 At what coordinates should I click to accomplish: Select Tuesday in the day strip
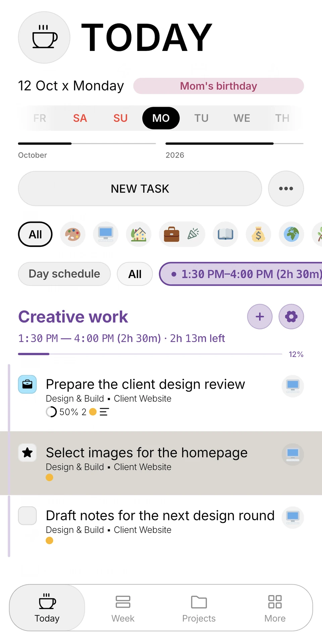click(x=202, y=118)
